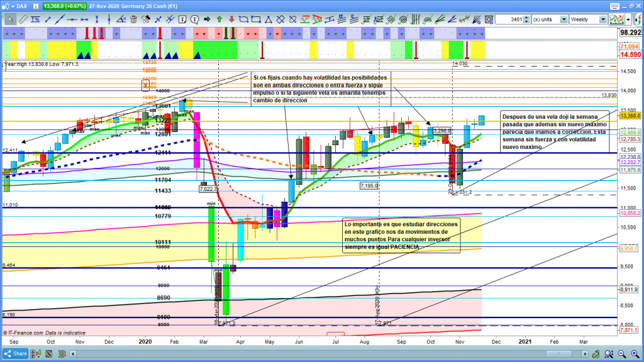Pick the ruler measurement tool
644x362 pixels.
[23, 19]
